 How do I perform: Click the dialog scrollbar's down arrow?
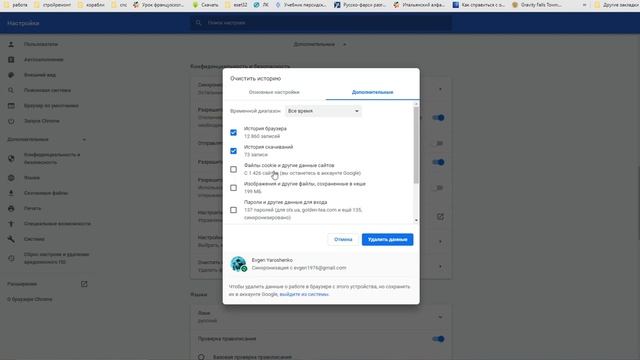point(416,220)
